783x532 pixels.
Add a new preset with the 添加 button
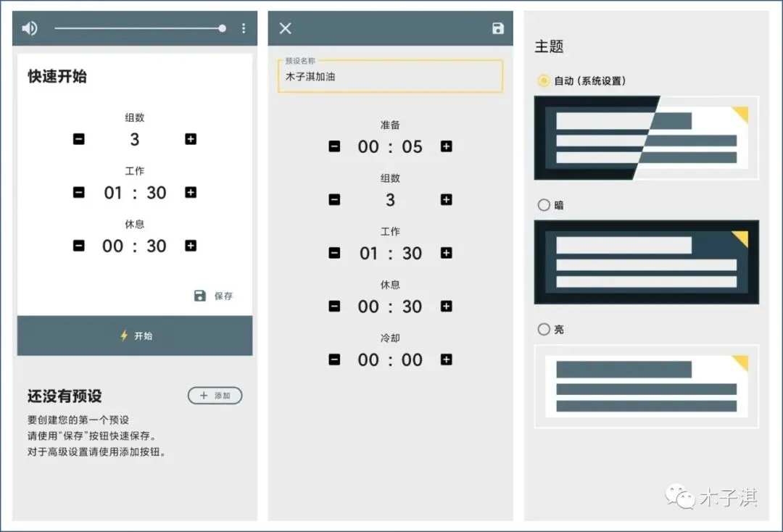point(215,395)
